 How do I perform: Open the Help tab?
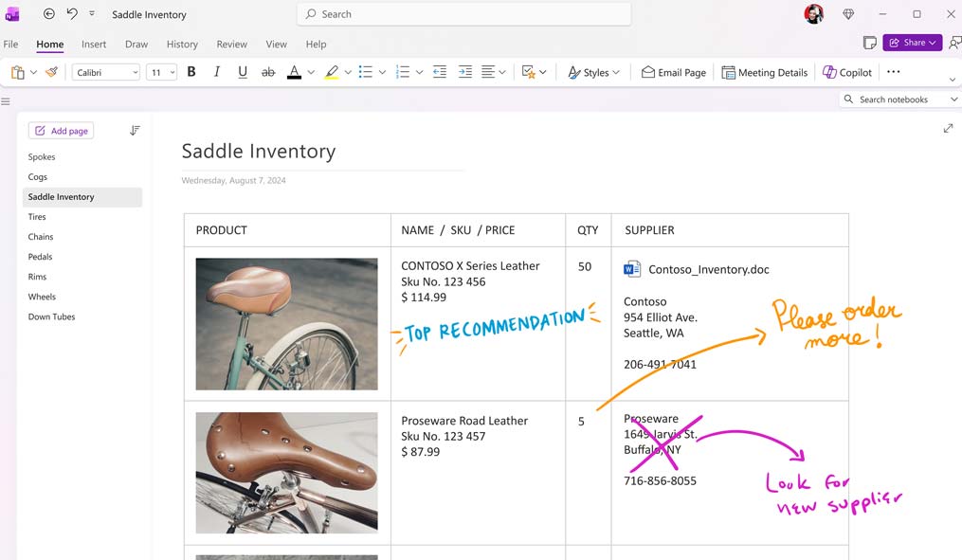[x=316, y=45]
